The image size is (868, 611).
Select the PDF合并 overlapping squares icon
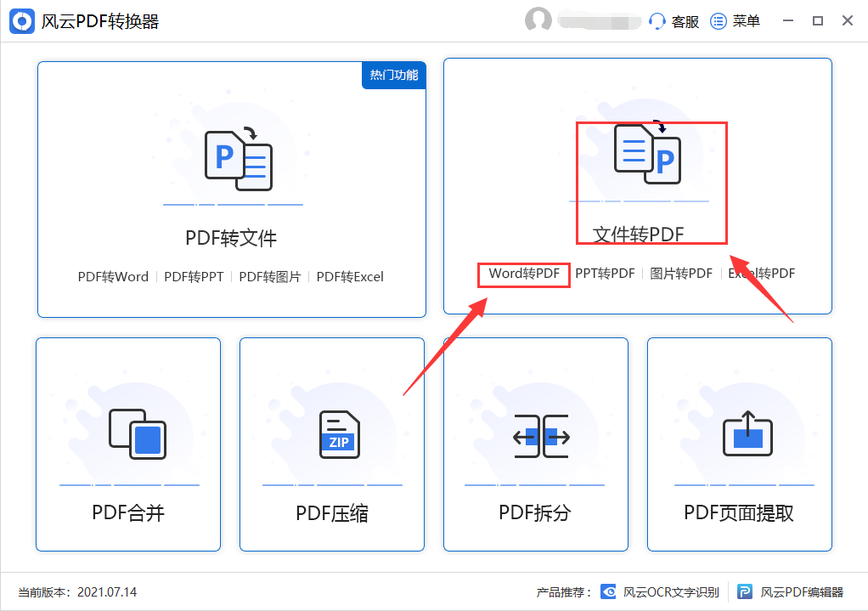[x=138, y=433]
